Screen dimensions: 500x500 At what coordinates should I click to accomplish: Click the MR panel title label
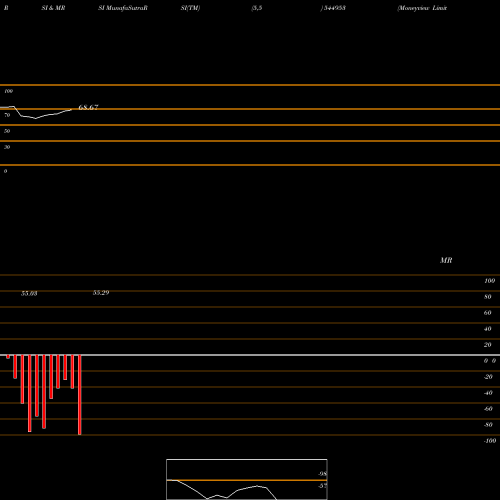point(446,260)
